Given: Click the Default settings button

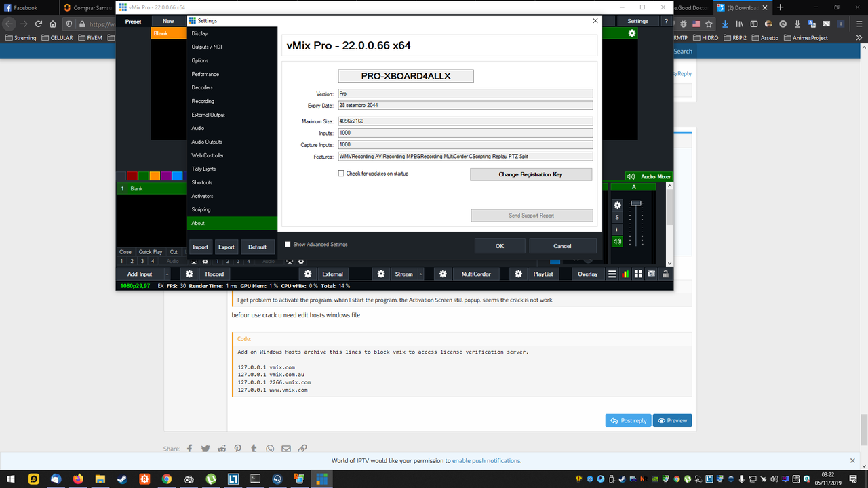Looking at the screenshot, I should pyautogui.click(x=258, y=247).
